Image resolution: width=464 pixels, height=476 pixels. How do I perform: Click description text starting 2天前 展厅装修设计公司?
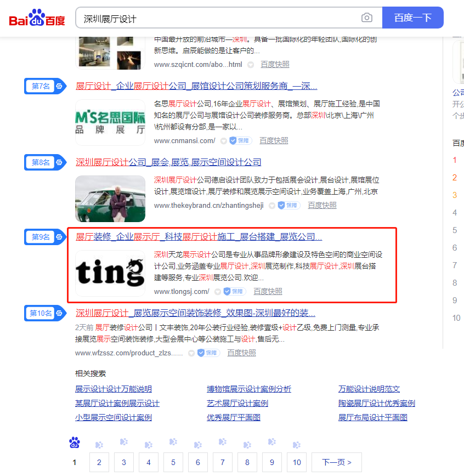[227, 333]
